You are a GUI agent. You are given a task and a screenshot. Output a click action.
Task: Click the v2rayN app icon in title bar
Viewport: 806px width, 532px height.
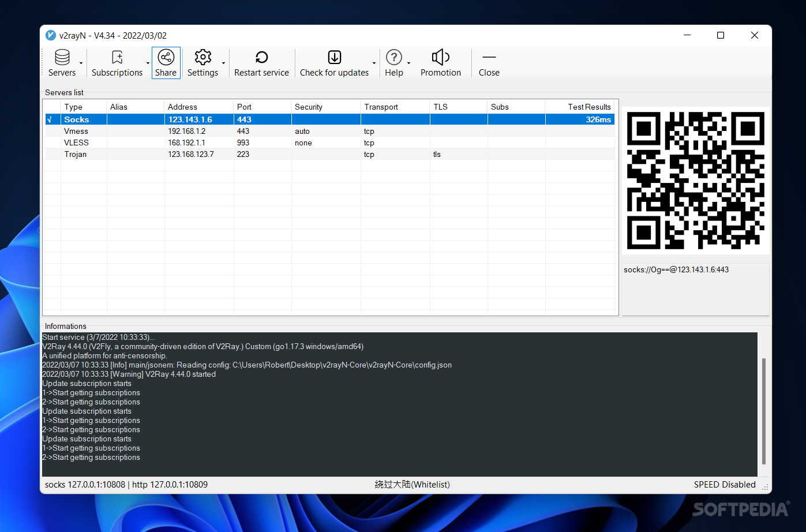tap(51, 35)
